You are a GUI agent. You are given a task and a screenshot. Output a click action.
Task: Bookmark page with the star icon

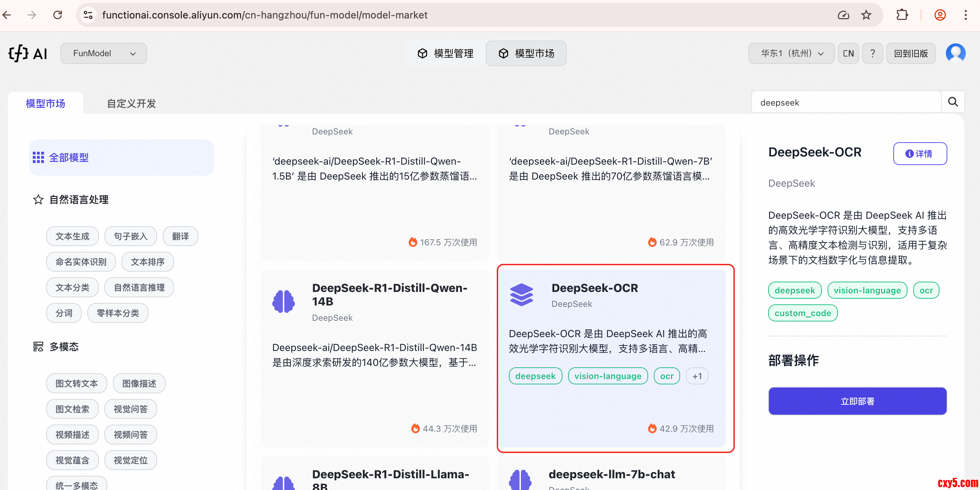tap(866, 15)
